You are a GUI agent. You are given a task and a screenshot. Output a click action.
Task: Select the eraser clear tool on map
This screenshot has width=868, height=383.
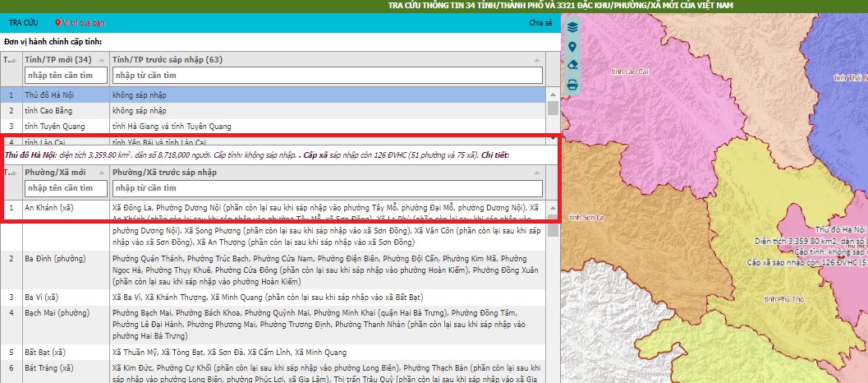click(x=572, y=66)
